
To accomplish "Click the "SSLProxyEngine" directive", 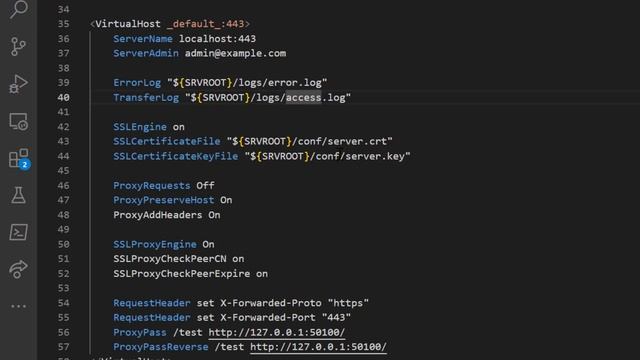I will 155,244.
